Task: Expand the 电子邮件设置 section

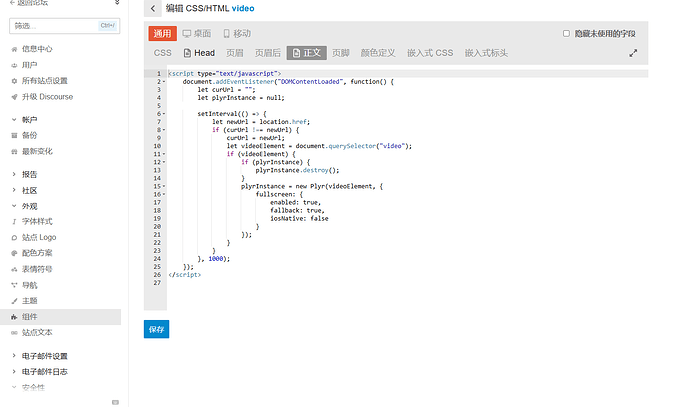Action: (14, 356)
